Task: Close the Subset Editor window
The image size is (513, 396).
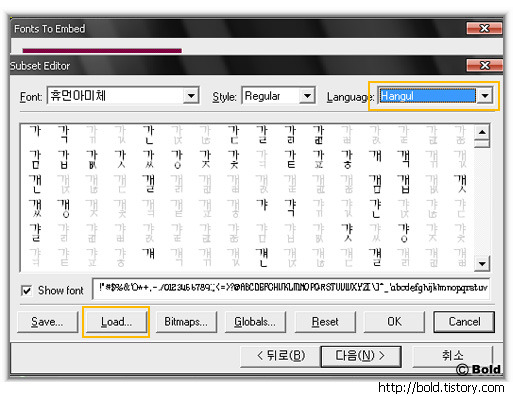Action: 484,65
